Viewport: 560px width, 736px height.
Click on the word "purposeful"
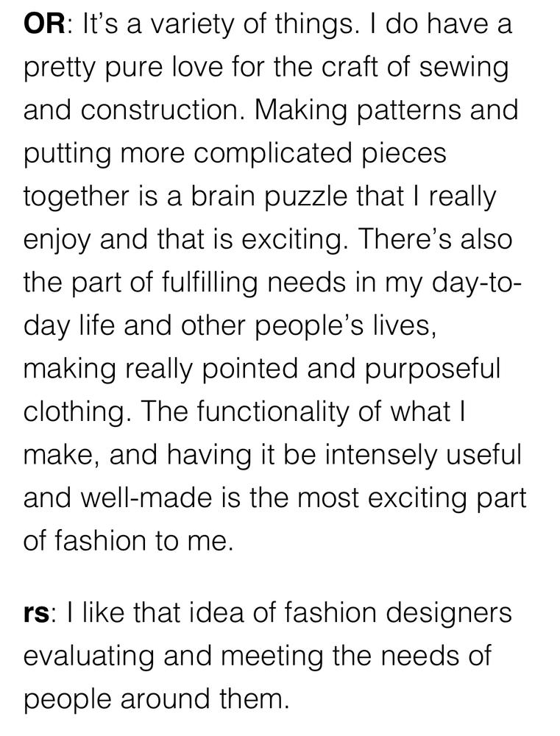[x=432, y=371]
